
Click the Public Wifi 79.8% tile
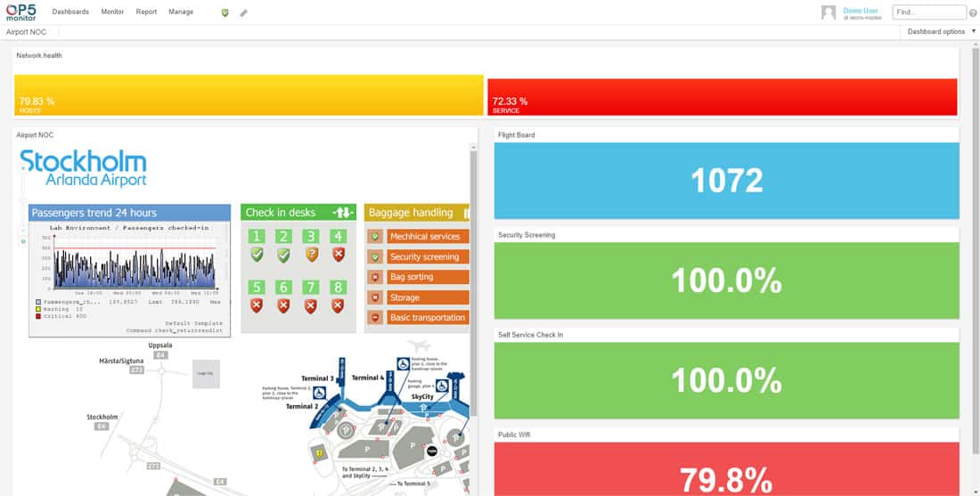click(x=726, y=469)
